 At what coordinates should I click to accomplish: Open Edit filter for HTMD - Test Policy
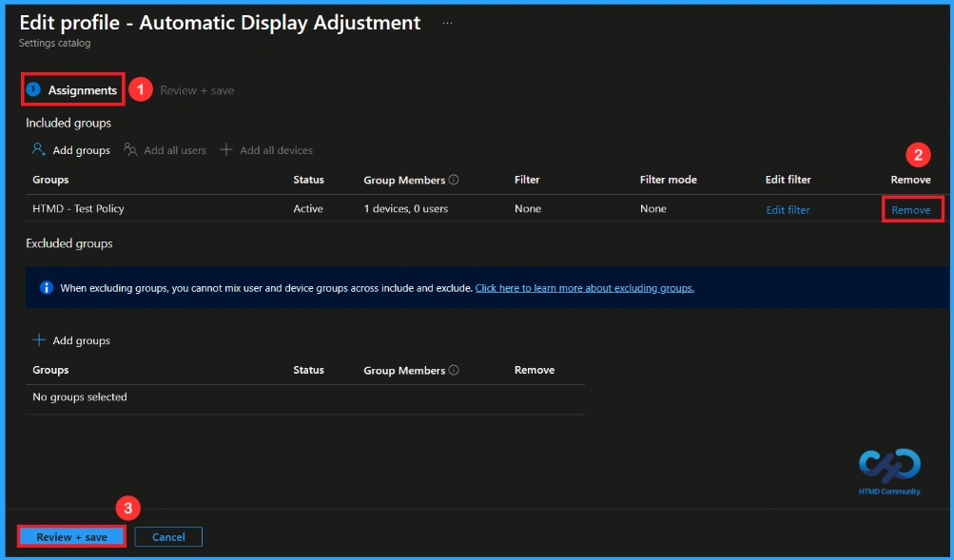click(787, 209)
